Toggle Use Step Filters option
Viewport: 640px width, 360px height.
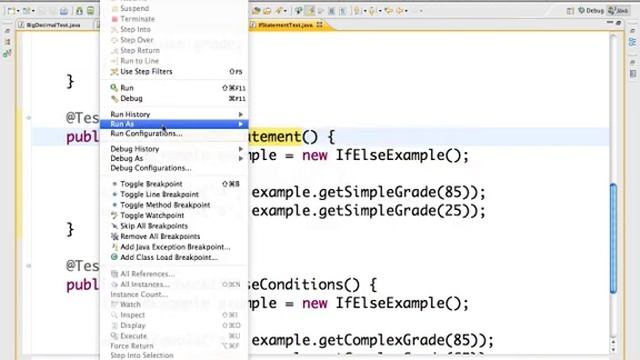[174, 71]
